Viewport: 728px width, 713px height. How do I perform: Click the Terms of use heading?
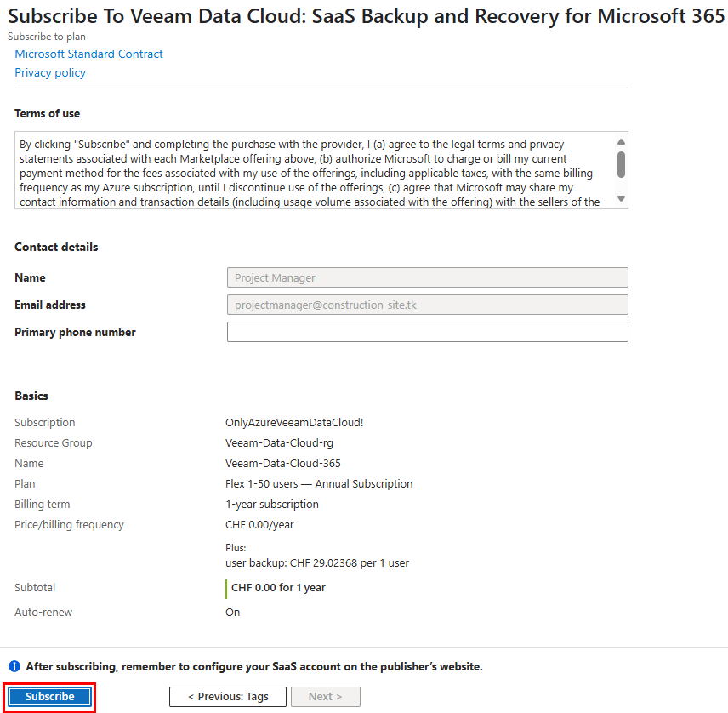[47, 113]
